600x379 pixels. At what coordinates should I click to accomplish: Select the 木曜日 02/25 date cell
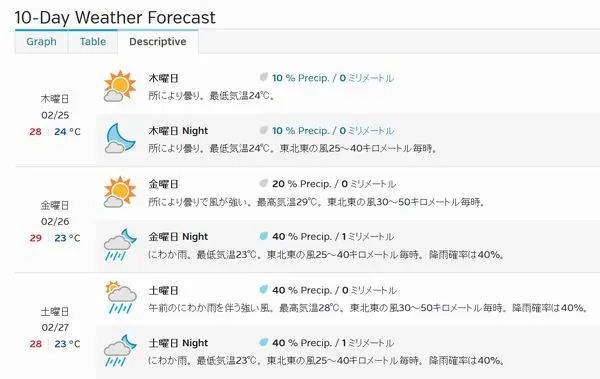tap(55, 115)
